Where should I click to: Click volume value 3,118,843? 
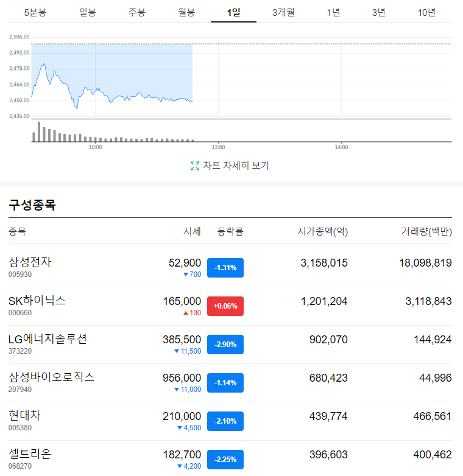coord(428,301)
